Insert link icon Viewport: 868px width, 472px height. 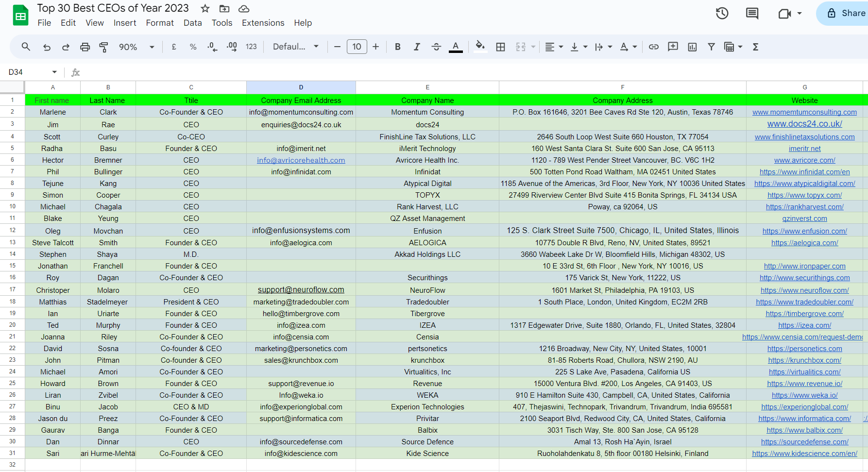point(654,47)
